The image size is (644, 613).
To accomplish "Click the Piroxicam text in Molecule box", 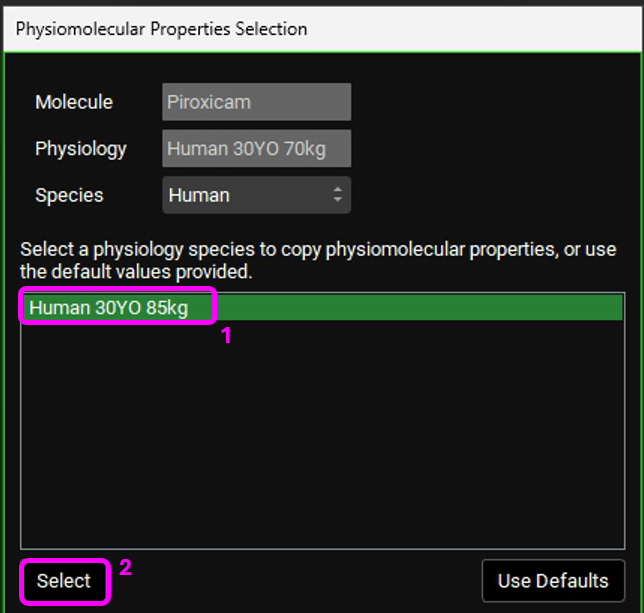I will tap(209, 102).
